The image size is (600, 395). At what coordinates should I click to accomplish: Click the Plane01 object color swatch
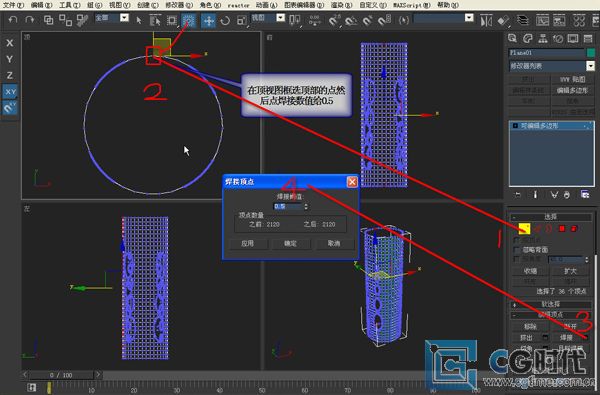click(x=590, y=52)
